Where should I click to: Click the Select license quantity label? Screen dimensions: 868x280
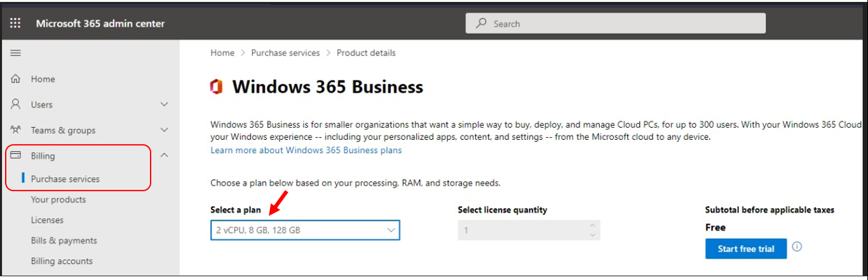503,210
